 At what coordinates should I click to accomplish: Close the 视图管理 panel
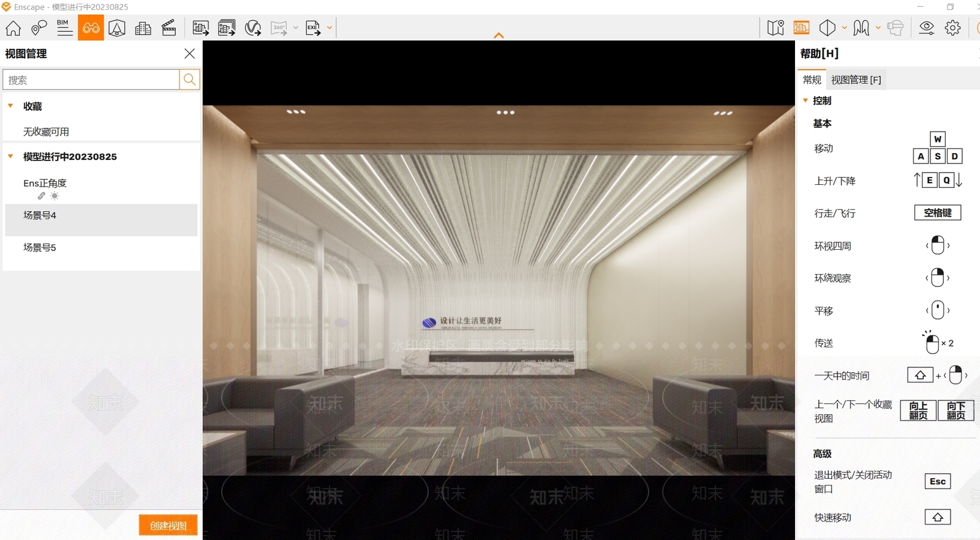click(x=190, y=54)
